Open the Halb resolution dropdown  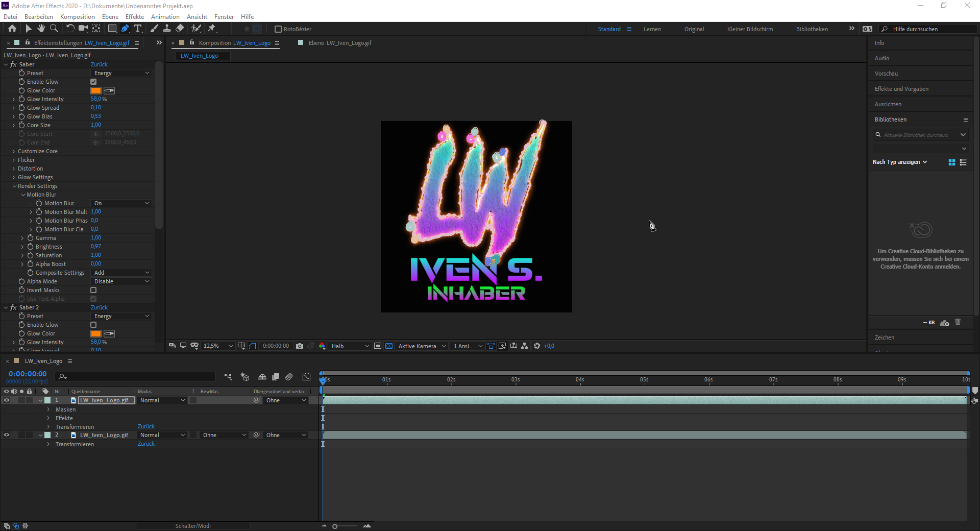[x=350, y=346]
